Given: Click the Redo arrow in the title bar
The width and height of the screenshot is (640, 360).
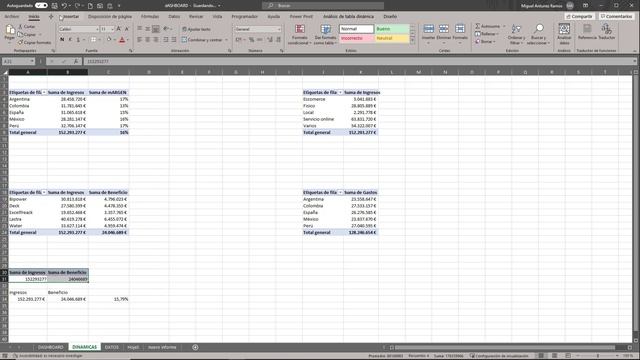Looking at the screenshot, I should [x=77, y=6].
